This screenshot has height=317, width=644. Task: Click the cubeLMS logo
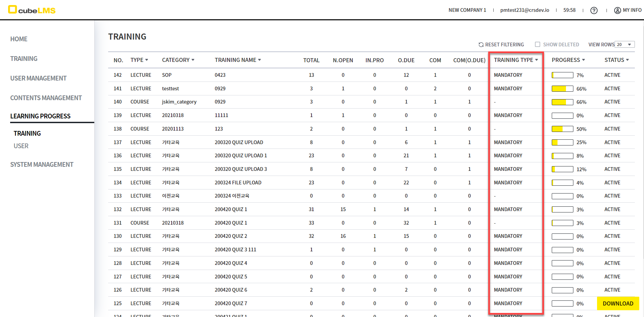(x=32, y=10)
